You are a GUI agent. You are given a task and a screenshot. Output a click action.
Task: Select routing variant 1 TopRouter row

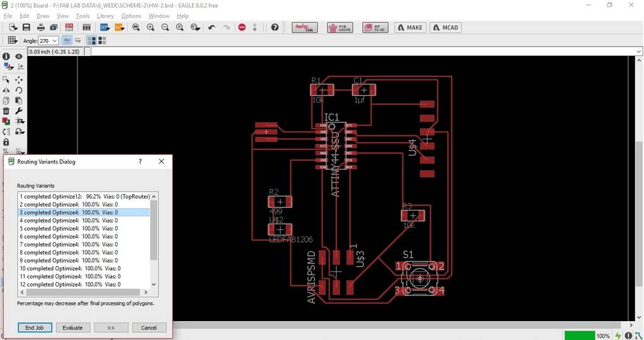coord(84,196)
